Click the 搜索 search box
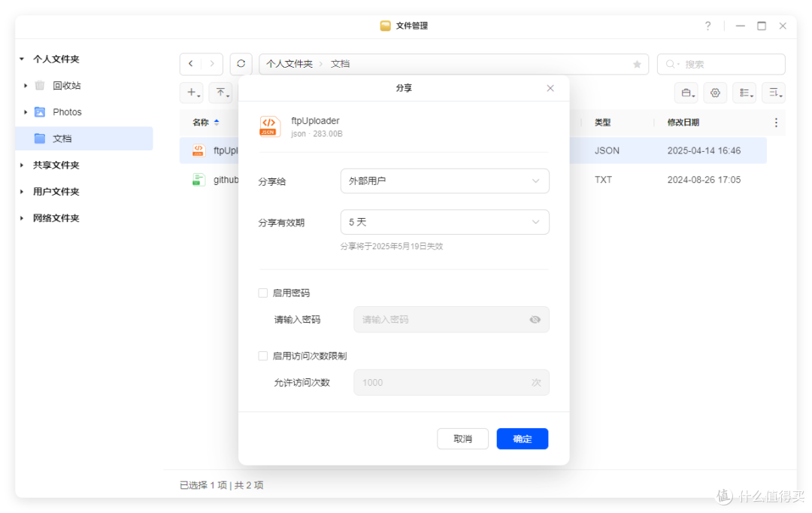This screenshot has height=513, width=812. pyautogui.click(x=721, y=64)
